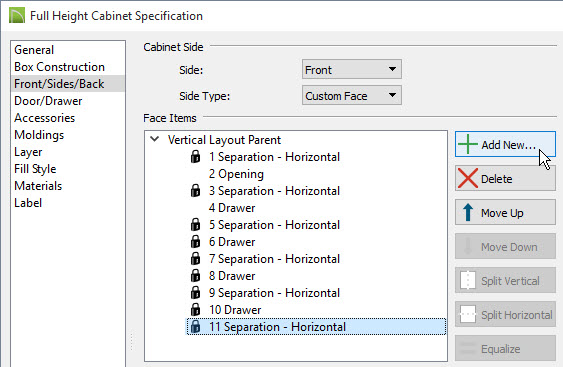This screenshot has width=563, height=367.
Task: Select the 2 Opening face item
Action: [x=236, y=174]
